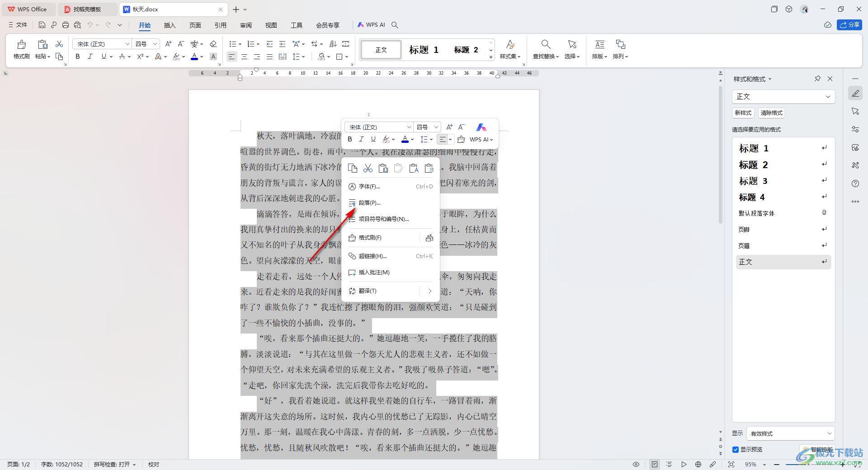The height and width of the screenshot is (470, 868).
Task: Click the Outline view icon in status bar
Action: 669,464
